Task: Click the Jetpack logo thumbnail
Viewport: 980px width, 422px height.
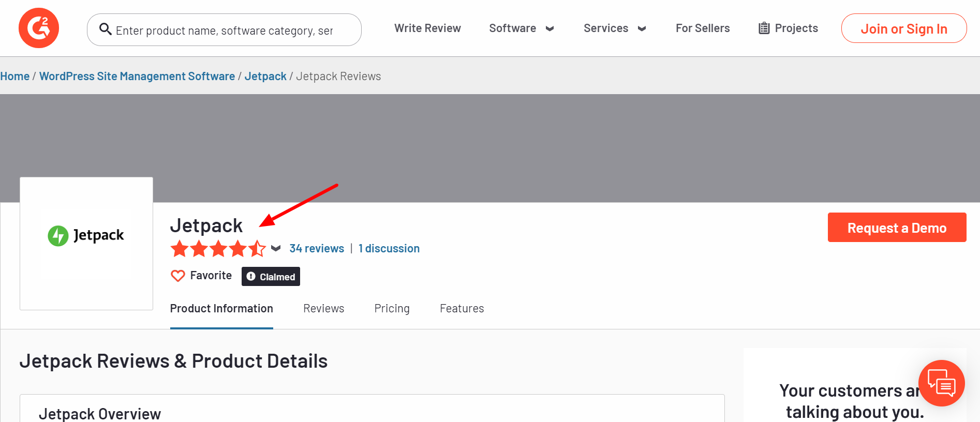Action: 86,244
